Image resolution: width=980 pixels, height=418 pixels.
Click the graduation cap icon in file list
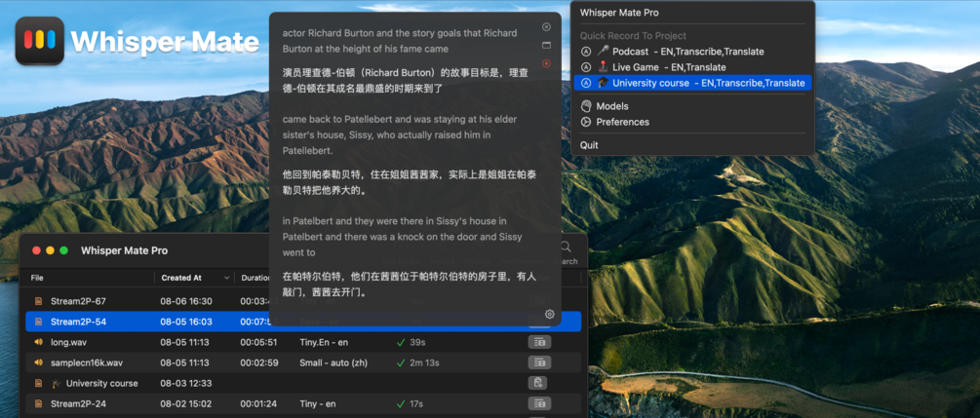[x=57, y=384]
